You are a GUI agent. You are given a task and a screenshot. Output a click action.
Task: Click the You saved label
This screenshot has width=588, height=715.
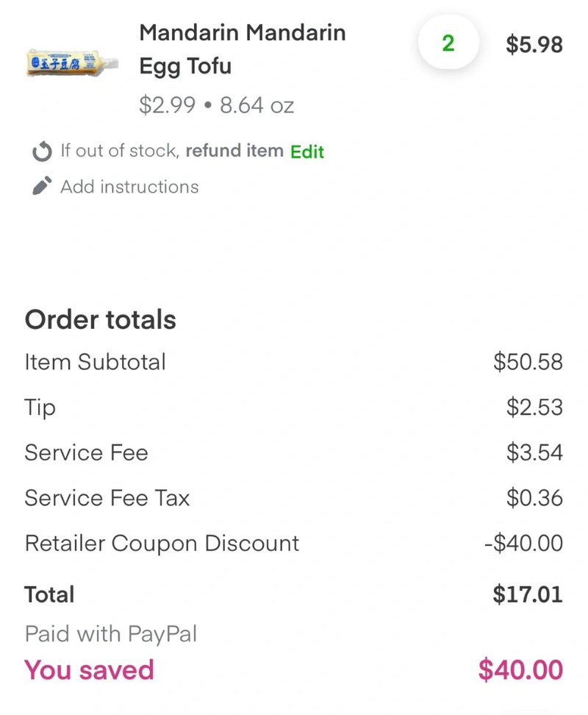pyautogui.click(x=89, y=670)
